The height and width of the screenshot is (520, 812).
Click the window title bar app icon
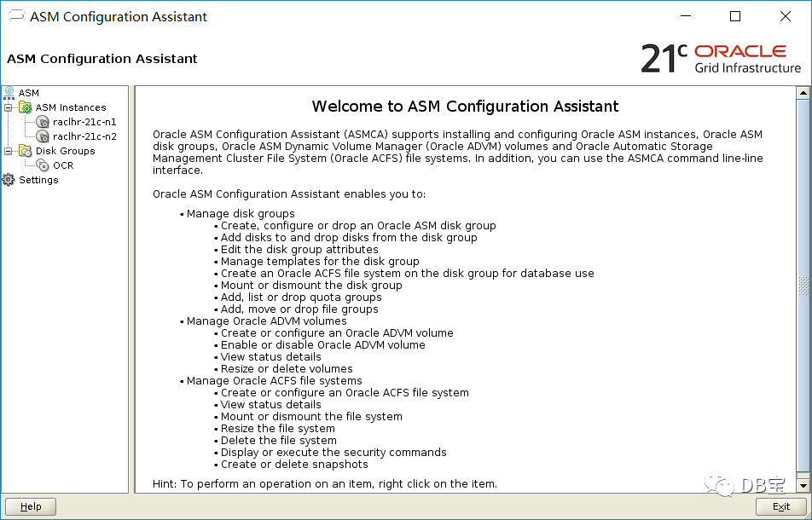tap(16, 16)
